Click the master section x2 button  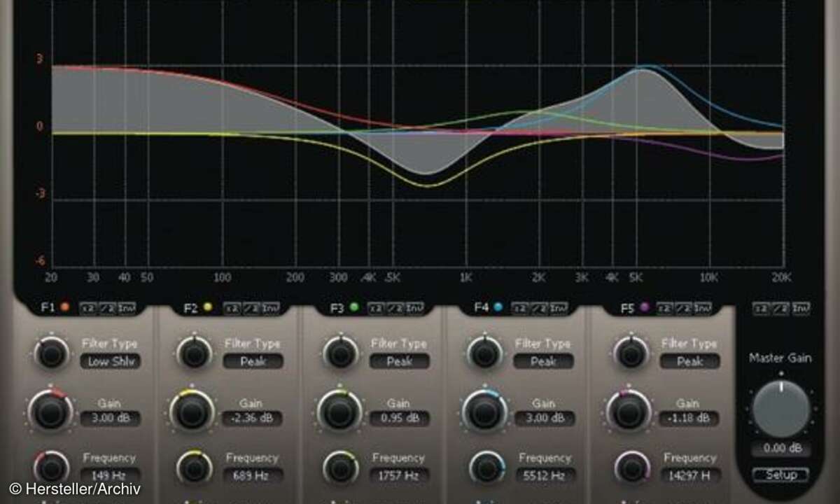(762, 308)
